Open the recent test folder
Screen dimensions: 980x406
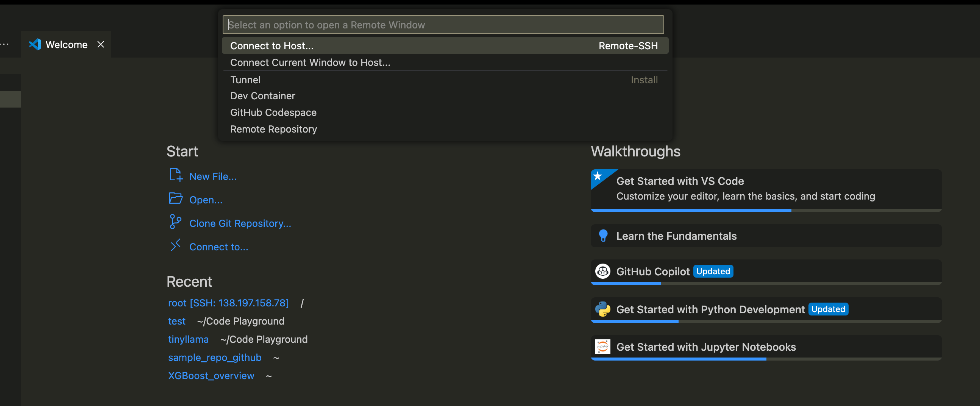pos(176,321)
